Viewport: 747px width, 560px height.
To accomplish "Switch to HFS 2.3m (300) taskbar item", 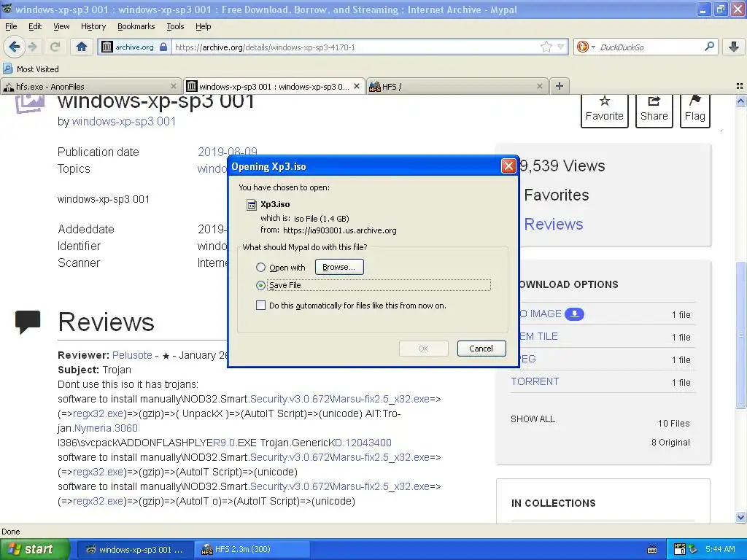I will point(252,550).
